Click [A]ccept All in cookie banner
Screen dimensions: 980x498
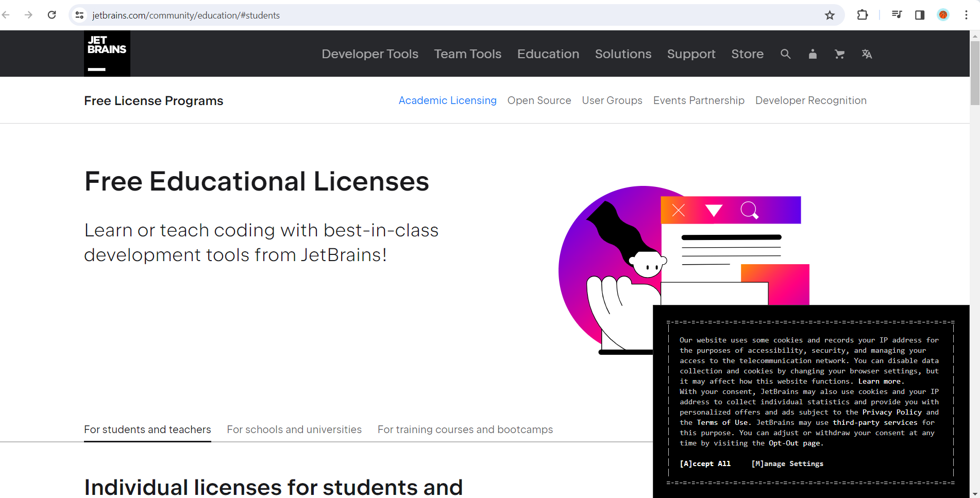[x=705, y=463]
